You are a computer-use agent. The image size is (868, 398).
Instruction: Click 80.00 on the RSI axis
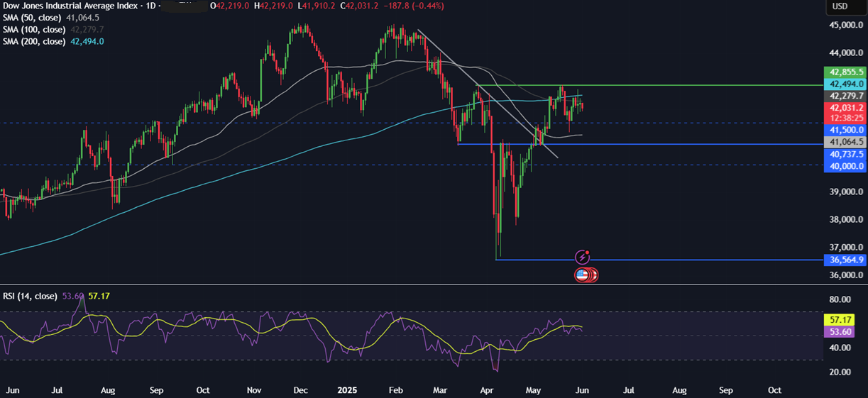click(x=840, y=300)
